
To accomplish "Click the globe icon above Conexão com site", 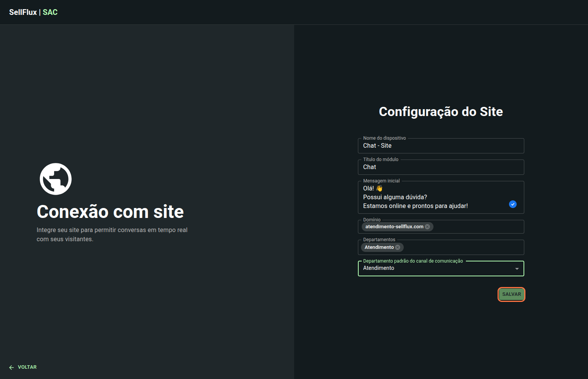I will pyautogui.click(x=56, y=179).
